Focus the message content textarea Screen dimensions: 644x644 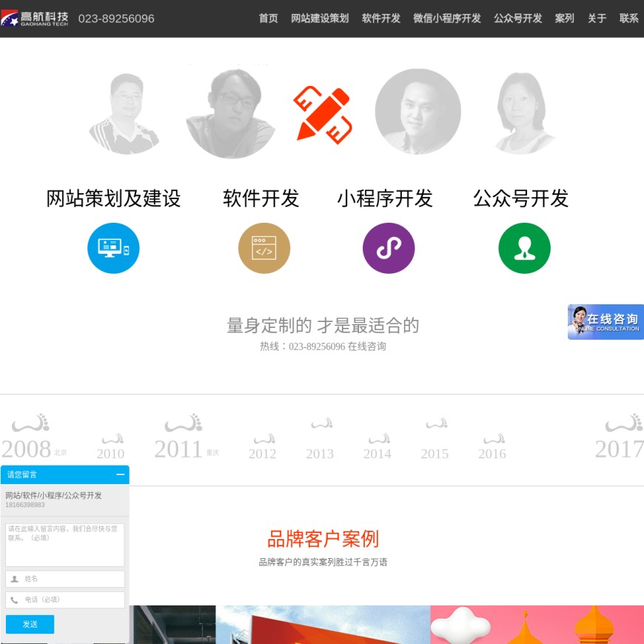tap(65, 545)
